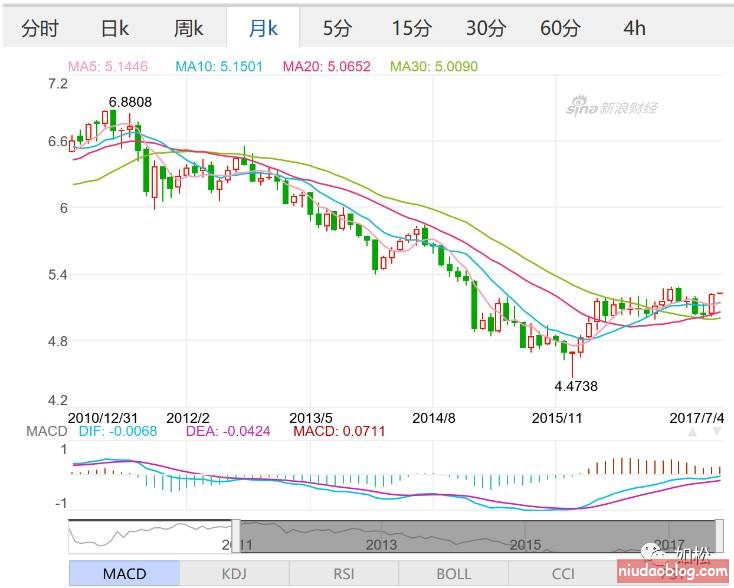Click the 2010/12/31 date axis label
Screen dimensions: 734x588
103,418
